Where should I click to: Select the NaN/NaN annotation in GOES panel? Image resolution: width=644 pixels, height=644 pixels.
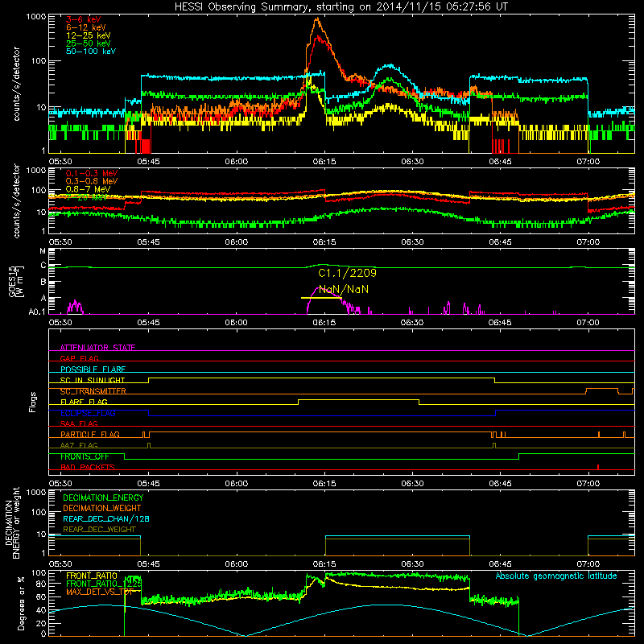[x=344, y=290]
